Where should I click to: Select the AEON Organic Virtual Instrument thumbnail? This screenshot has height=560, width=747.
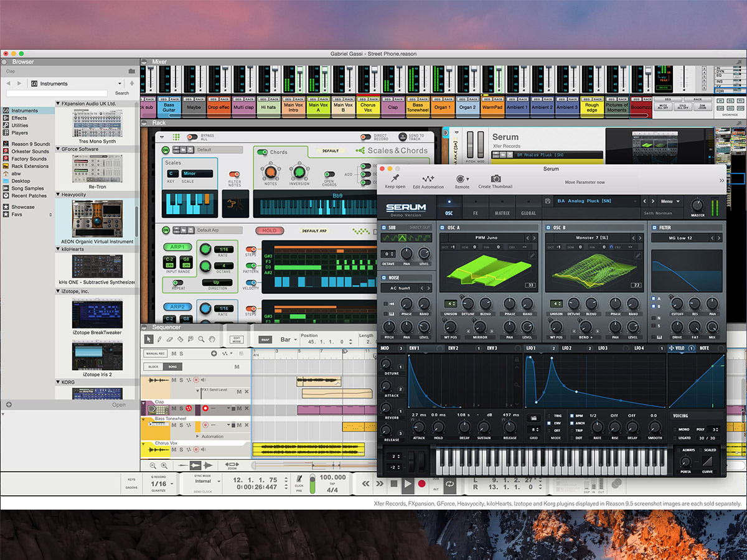point(97,219)
